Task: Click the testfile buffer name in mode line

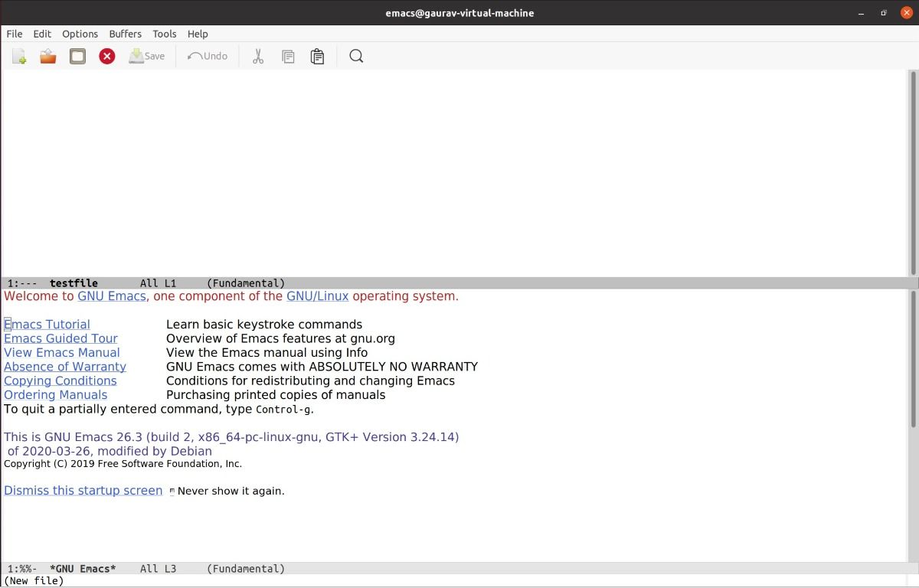Action: click(x=74, y=283)
